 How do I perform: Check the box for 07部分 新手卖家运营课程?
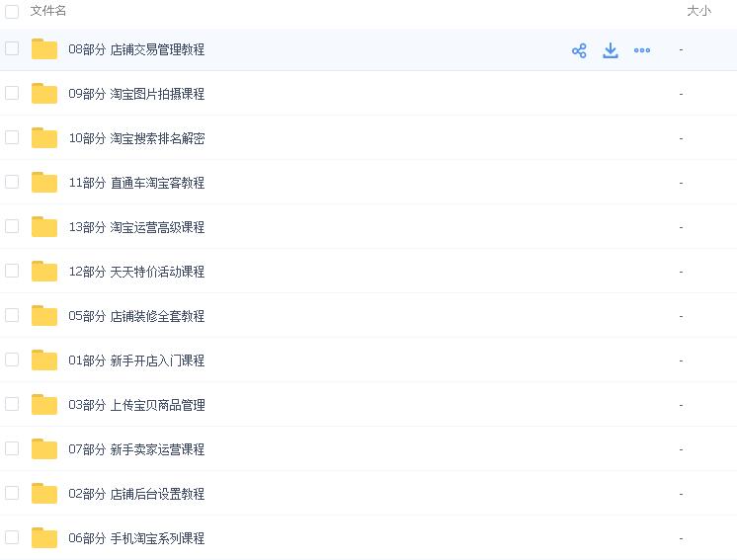click(x=12, y=448)
